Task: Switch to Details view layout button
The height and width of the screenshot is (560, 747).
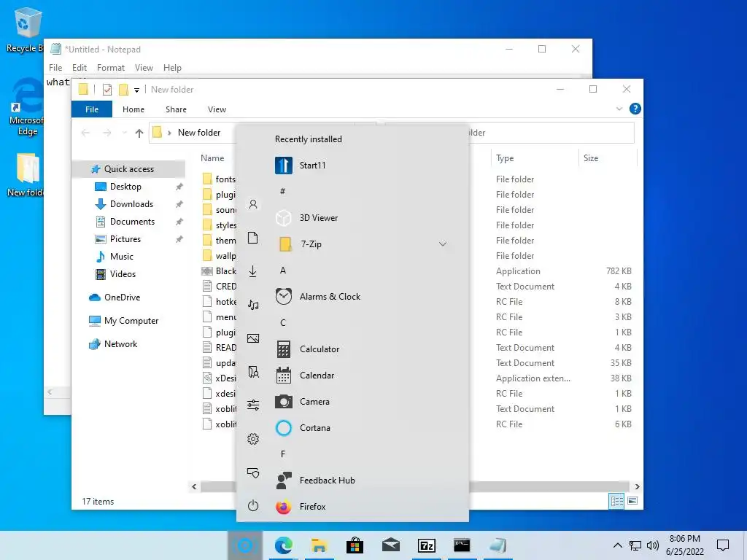Action: (616, 501)
